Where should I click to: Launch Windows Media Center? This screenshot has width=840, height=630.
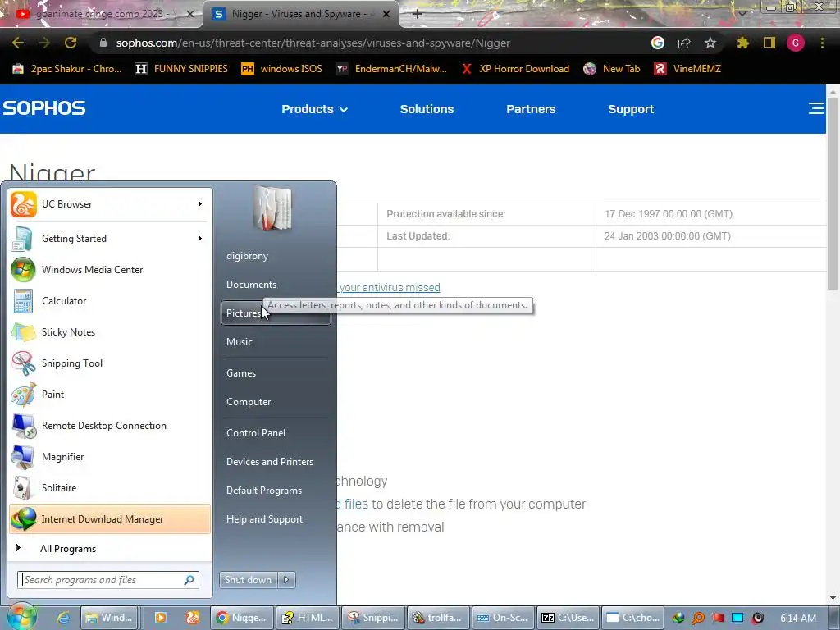point(109,269)
